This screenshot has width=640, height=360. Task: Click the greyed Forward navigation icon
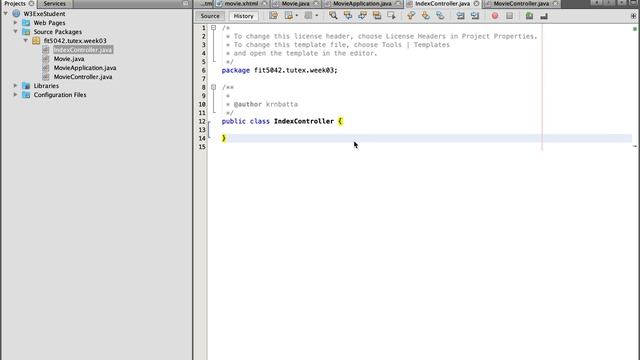coord(308,16)
